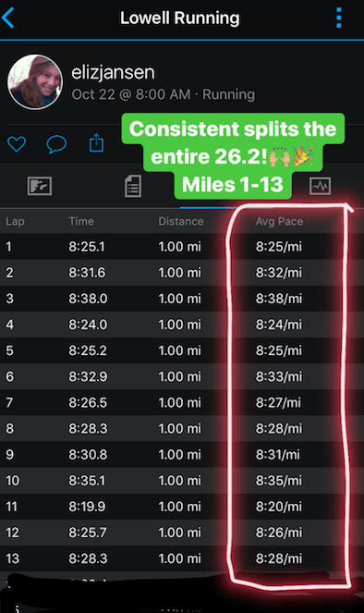The image size is (364, 613).
Task: Select lap 3 row with 8:38.0
Action: click(182, 299)
